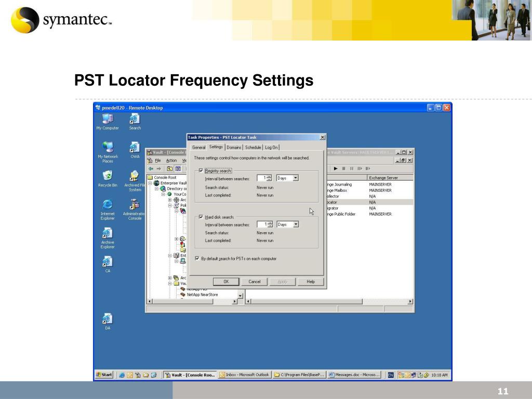Open the Log On tab
This screenshot has width=532, height=399.
271,148
